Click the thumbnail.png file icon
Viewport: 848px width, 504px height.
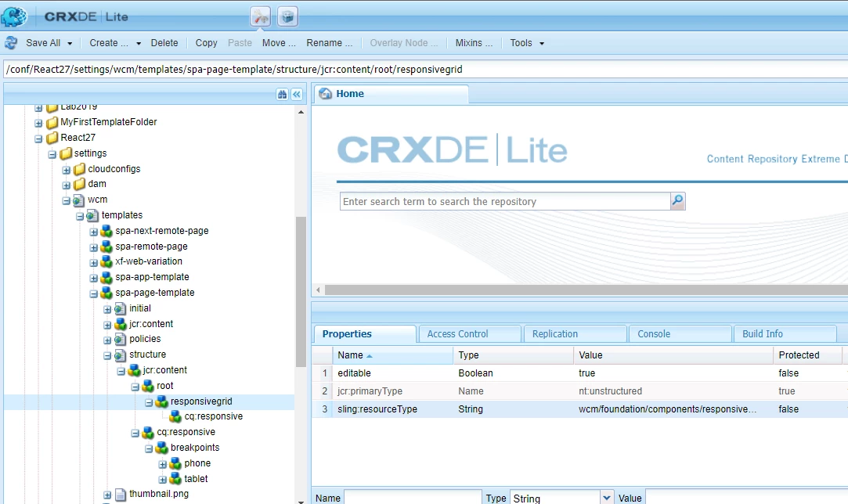click(120, 495)
